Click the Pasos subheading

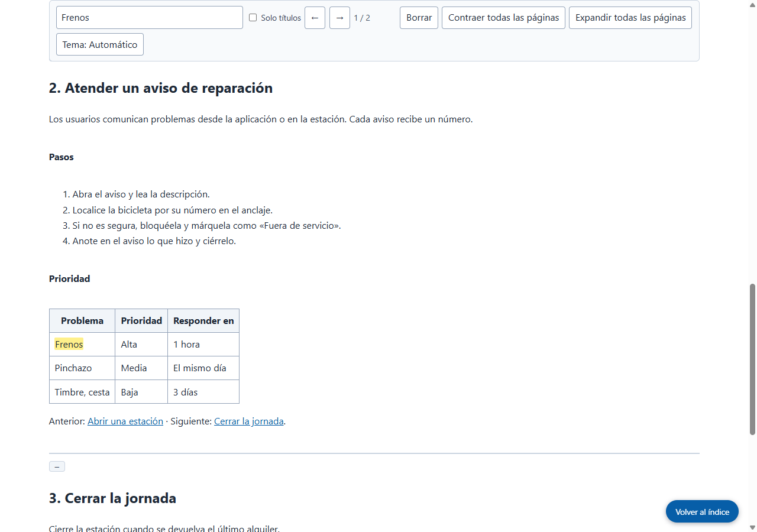tap(62, 157)
